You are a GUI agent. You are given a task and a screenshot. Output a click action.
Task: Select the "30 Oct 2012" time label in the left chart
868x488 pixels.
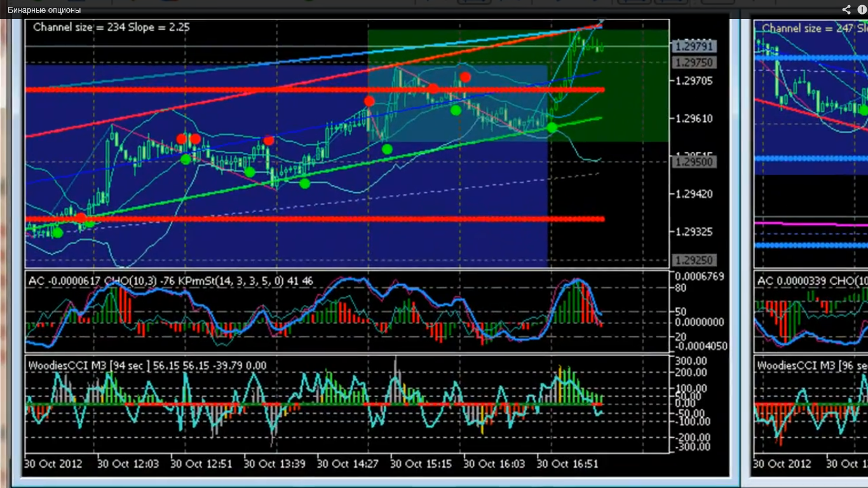[x=53, y=464]
